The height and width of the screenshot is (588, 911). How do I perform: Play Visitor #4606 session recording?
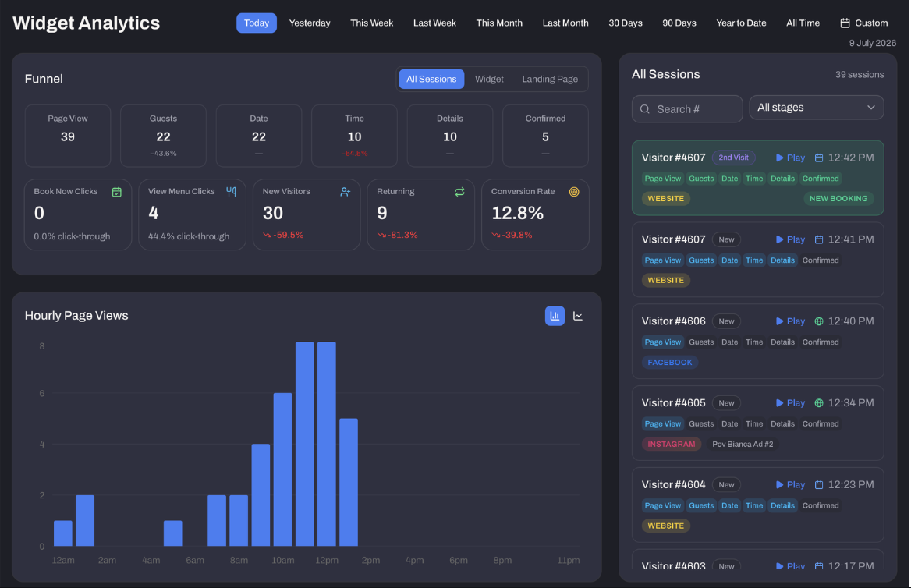[x=790, y=321]
